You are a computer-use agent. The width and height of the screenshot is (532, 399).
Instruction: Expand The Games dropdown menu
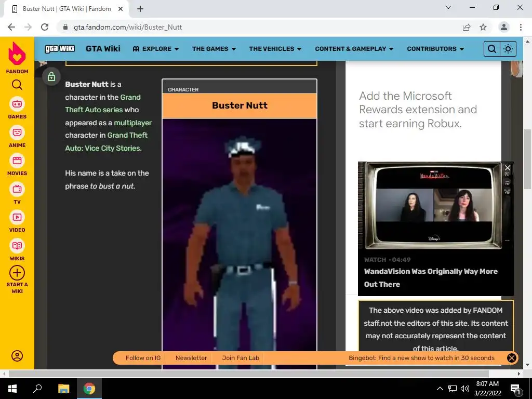214,49
